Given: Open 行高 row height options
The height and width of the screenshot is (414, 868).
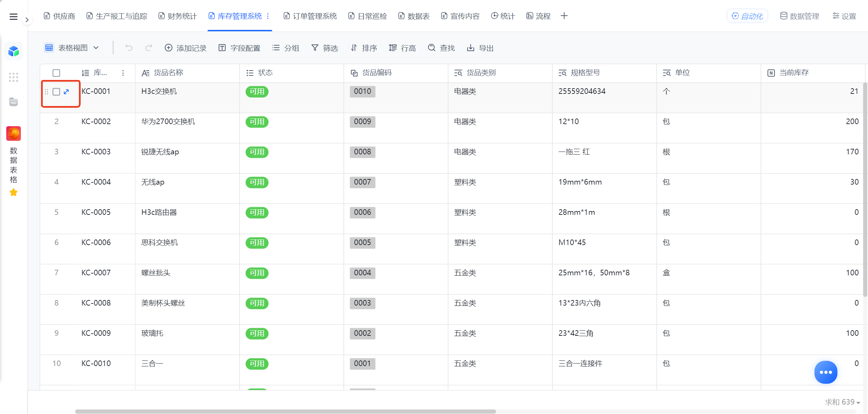Looking at the screenshot, I should (x=403, y=48).
